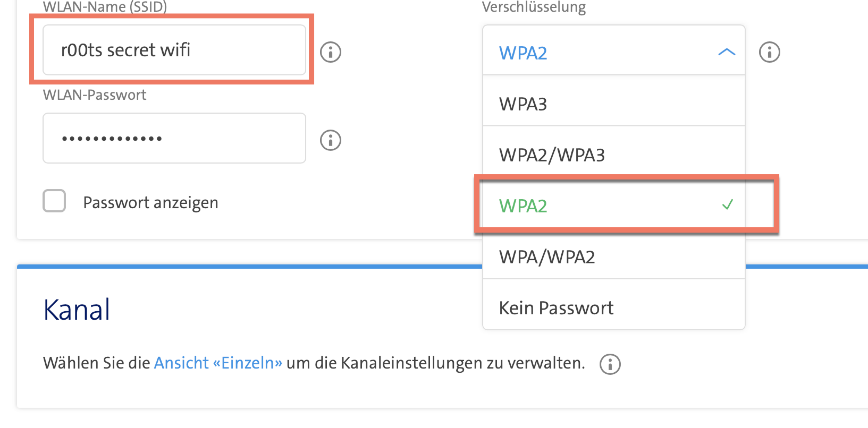The width and height of the screenshot is (868, 428).
Task: Click the "Verschlüsselung" label above the dropdown
Action: [x=533, y=7]
